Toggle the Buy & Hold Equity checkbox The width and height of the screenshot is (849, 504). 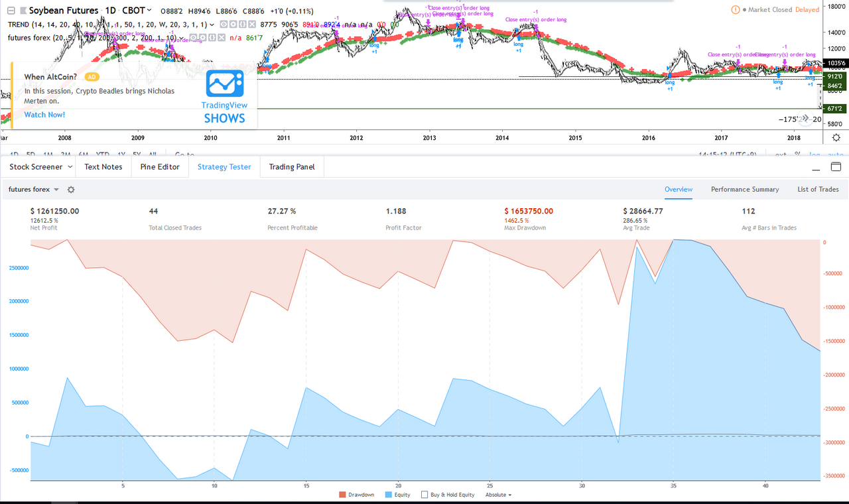pyautogui.click(x=426, y=495)
